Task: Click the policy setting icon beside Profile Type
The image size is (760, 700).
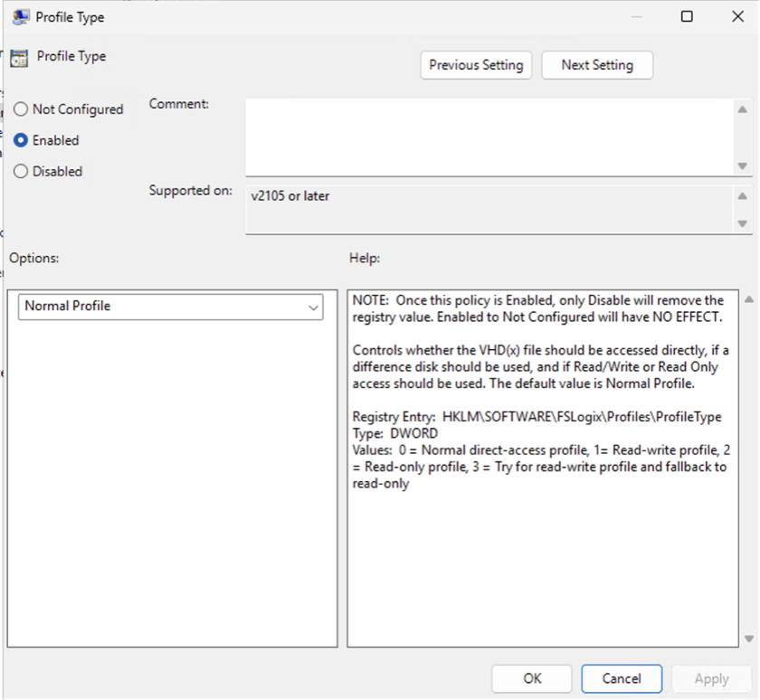Action: tap(19, 58)
